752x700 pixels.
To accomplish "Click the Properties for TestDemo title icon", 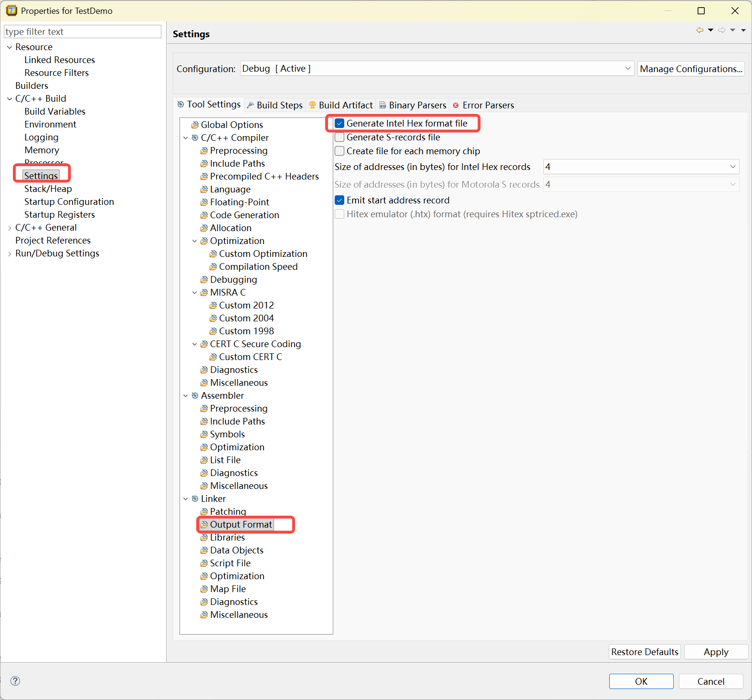I will [11, 11].
